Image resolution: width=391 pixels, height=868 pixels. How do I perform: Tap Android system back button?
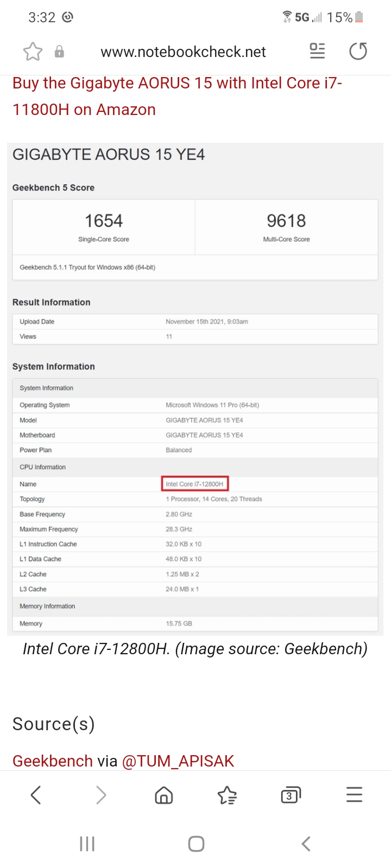click(306, 844)
